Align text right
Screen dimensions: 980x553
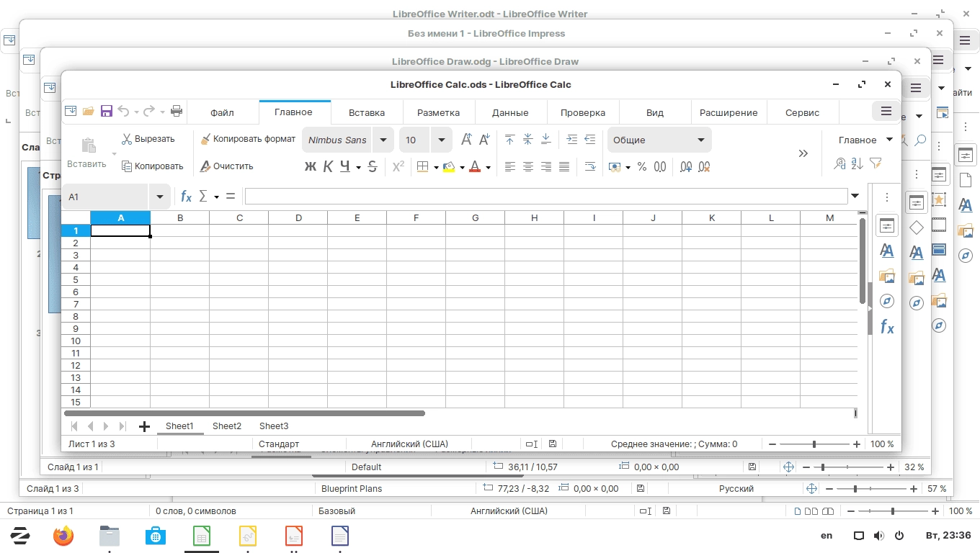point(546,167)
